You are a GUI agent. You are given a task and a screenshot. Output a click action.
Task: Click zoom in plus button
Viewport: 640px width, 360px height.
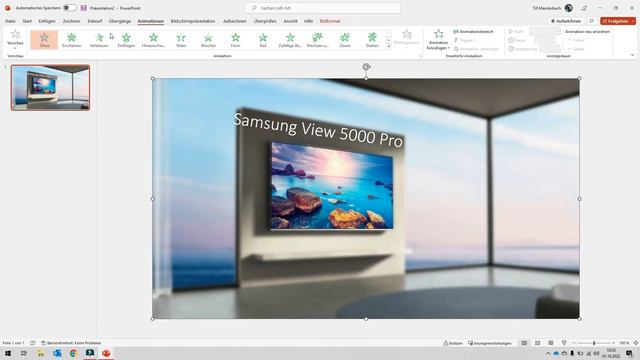coord(613,343)
